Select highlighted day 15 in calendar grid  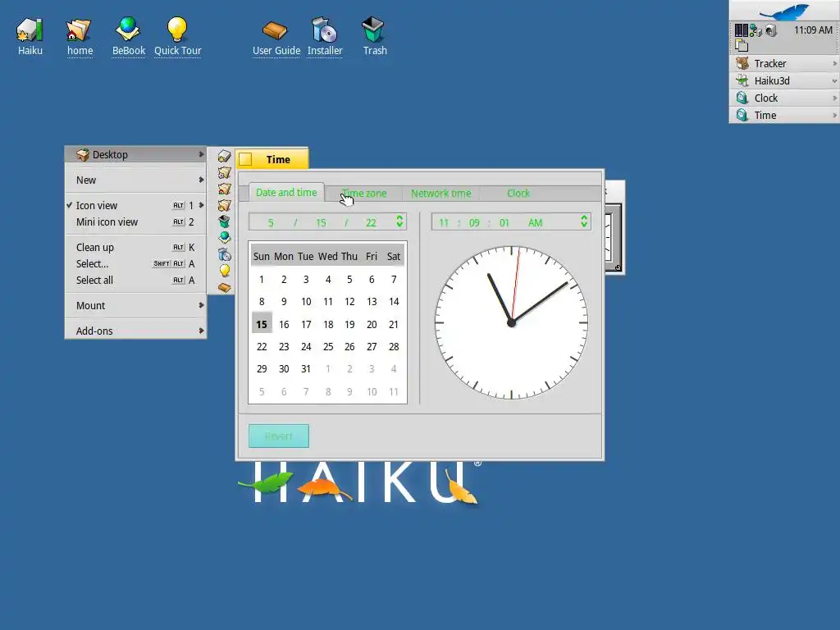coord(262,324)
